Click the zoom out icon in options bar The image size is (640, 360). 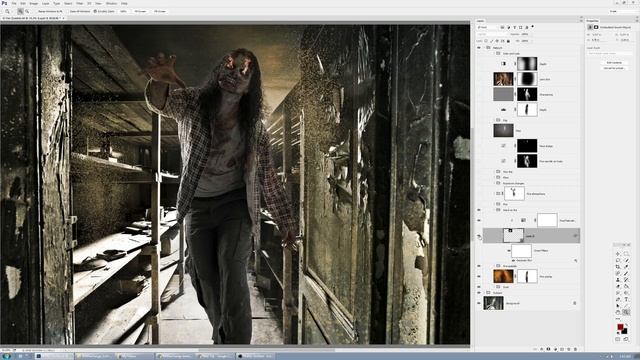click(27, 11)
